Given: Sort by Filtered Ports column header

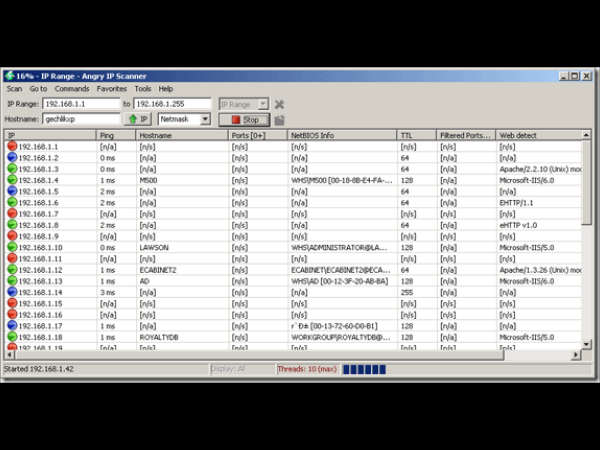Looking at the screenshot, I should coord(466,135).
